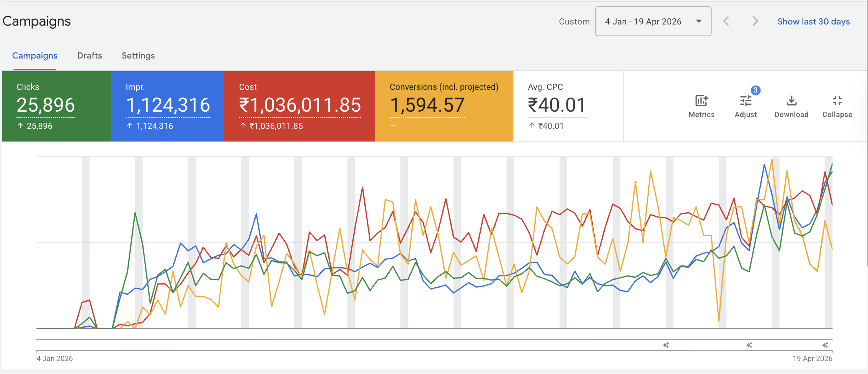The width and height of the screenshot is (868, 374).
Task: Select the Avg. CPC metric card
Action: tap(568, 106)
